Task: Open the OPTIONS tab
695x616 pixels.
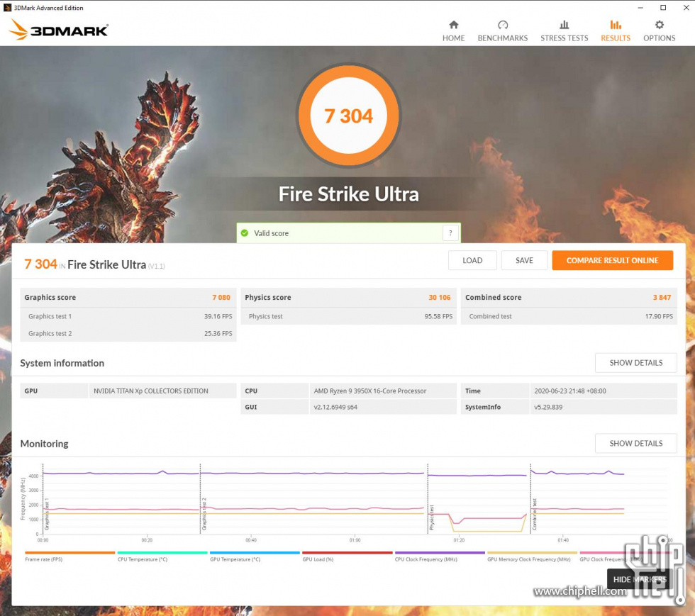Action: 660,31
